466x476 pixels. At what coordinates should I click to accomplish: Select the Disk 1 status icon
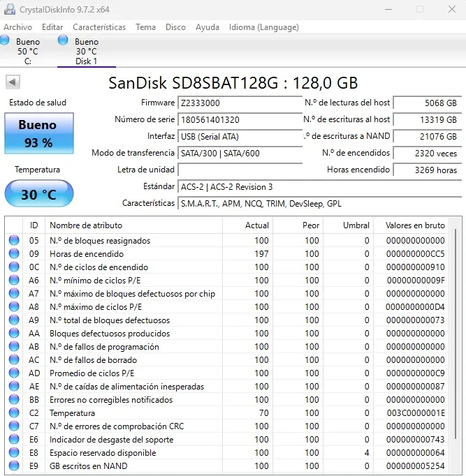[x=63, y=40]
